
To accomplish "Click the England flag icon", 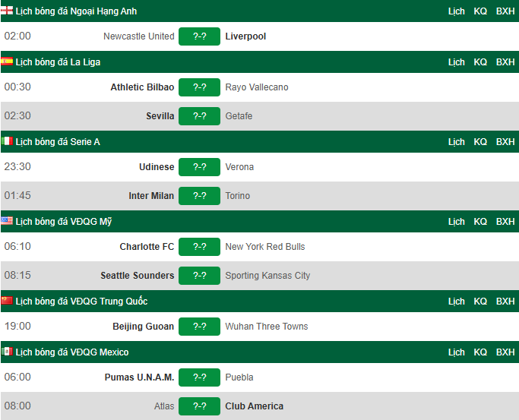I will point(7,11).
